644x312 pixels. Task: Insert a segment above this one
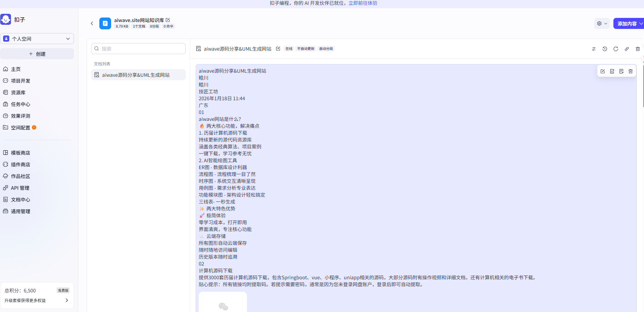tap(612, 71)
